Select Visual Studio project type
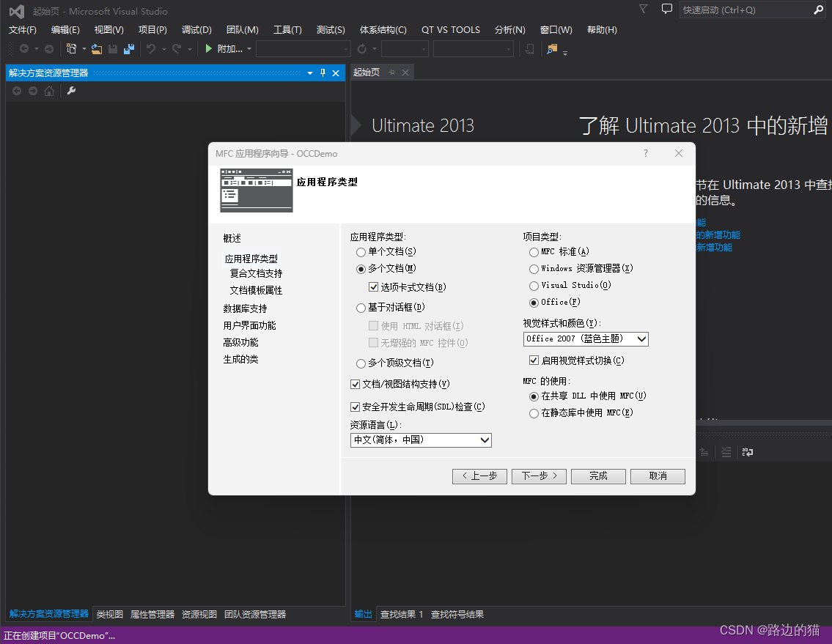 click(x=534, y=286)
